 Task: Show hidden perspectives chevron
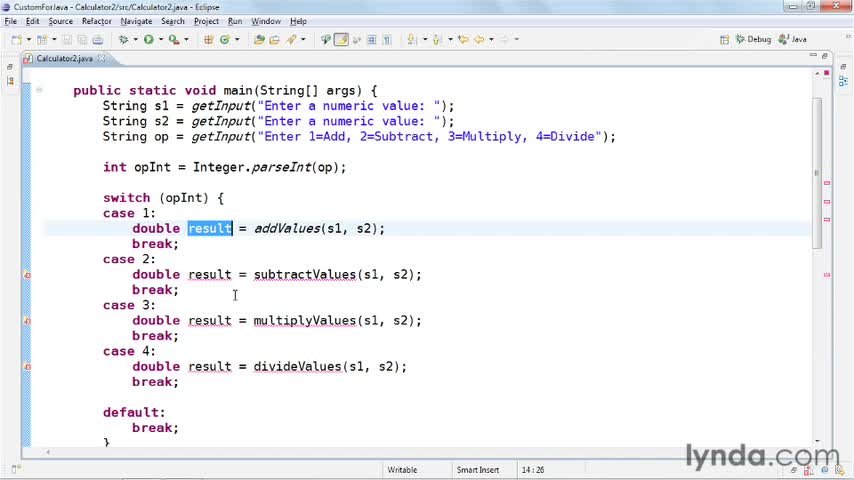click(x=847, y=37)
